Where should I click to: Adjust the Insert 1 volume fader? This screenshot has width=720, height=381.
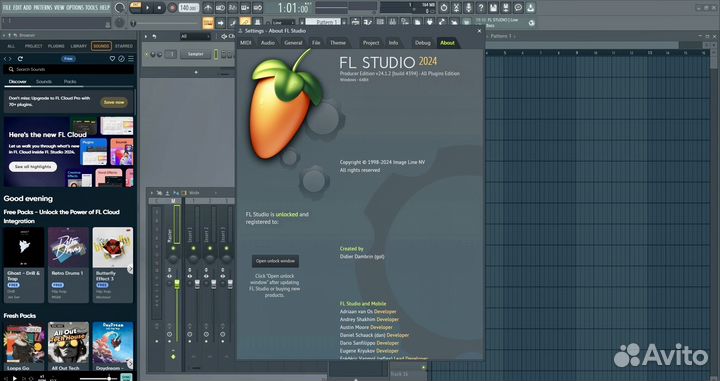click(x=197, y=285)
